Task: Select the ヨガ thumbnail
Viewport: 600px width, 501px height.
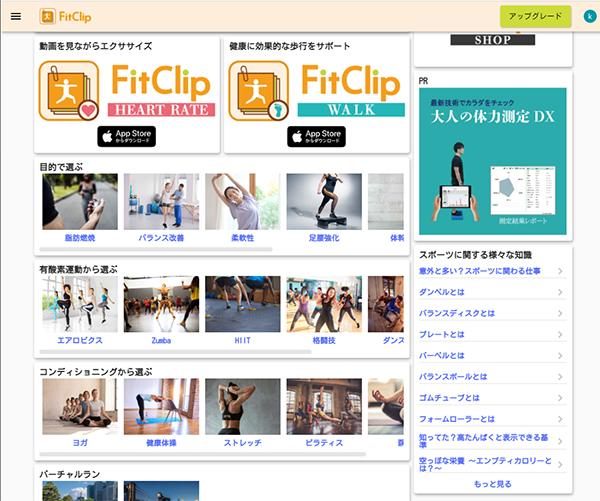Action: coord(80,406)
